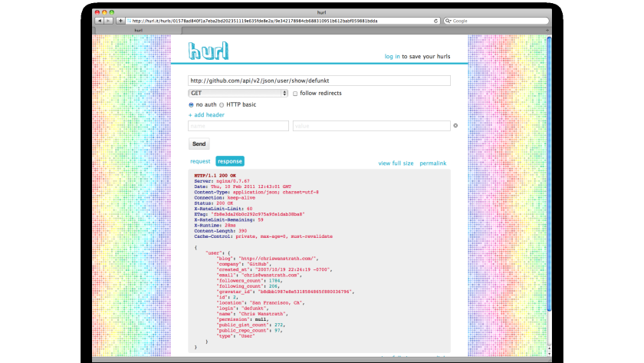The image size is (644, 363).
Task: Click the add header link
Action: click(x=206, y=114)
